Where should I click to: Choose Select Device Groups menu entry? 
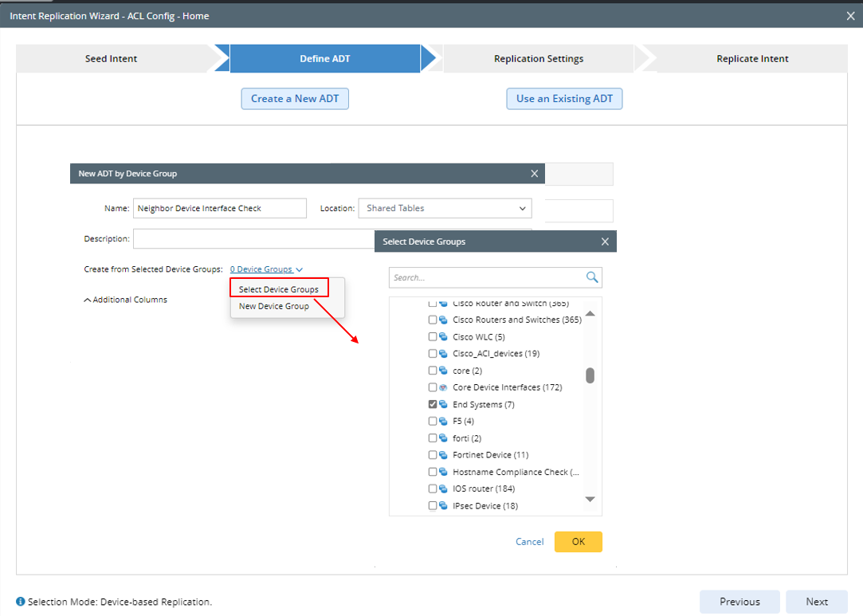[x=279, y=289]
